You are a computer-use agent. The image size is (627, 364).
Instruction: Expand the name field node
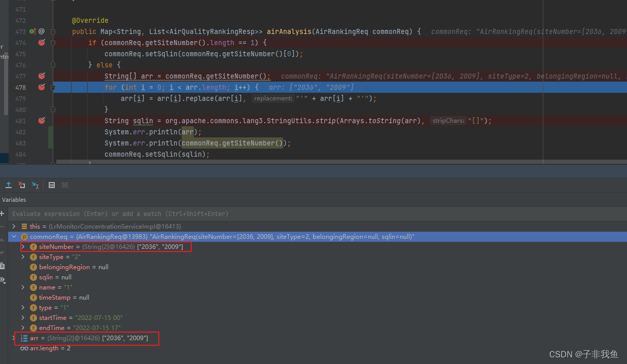click(x=23, y=287)
